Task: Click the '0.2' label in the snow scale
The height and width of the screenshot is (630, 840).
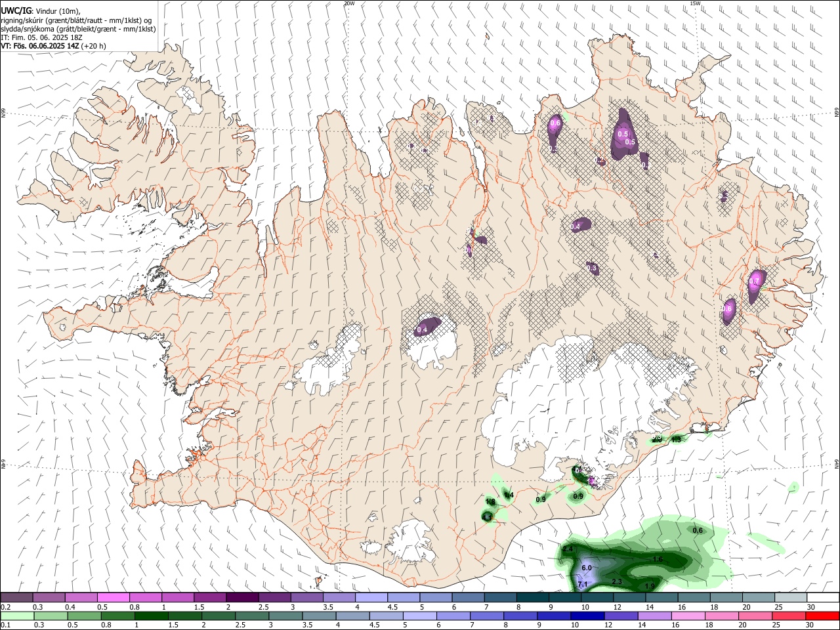Action: pyautogui.click(x=5, y=607)
